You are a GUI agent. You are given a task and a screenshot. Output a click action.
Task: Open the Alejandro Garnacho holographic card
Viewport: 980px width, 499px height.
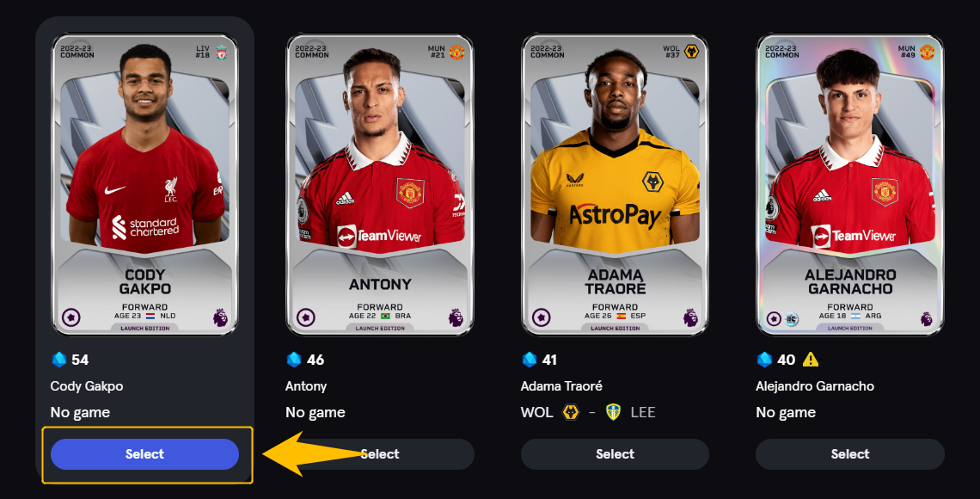850,185
